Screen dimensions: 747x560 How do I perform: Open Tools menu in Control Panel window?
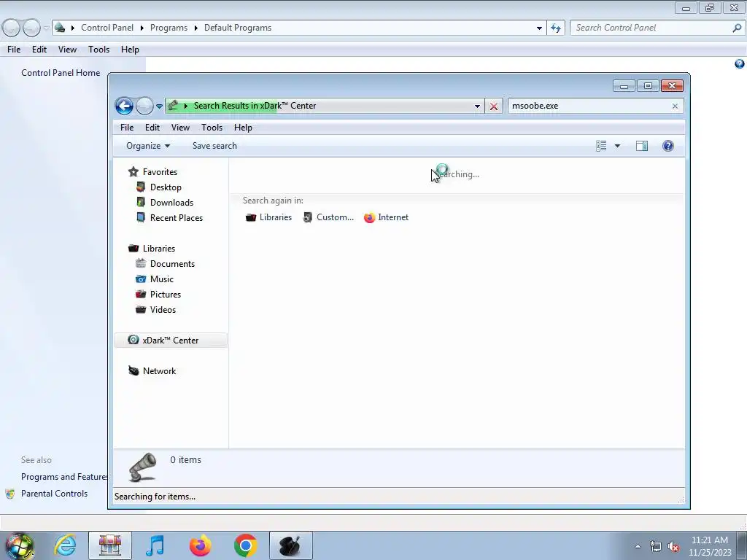pos(98,50)
